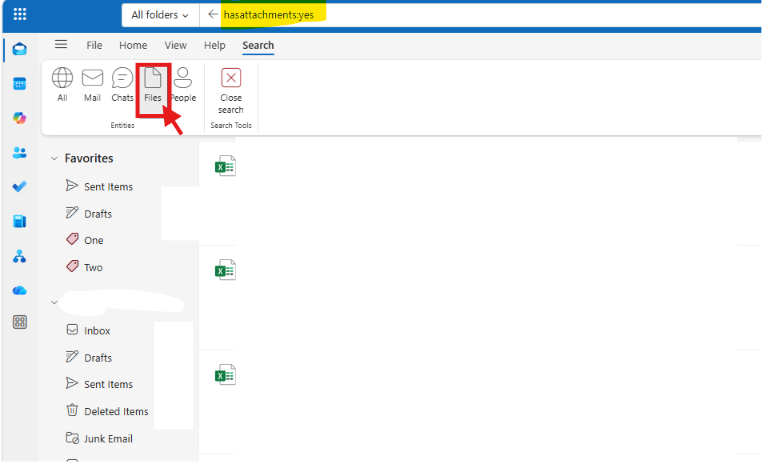Open the Inbox folder
Viewport: 762px width, 462px height.
point(88,330)
